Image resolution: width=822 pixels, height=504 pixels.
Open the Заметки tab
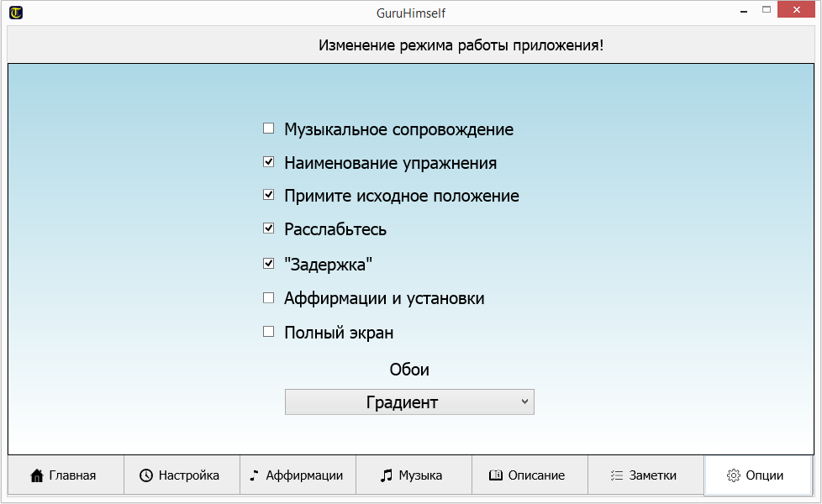(x=645, y=475)
